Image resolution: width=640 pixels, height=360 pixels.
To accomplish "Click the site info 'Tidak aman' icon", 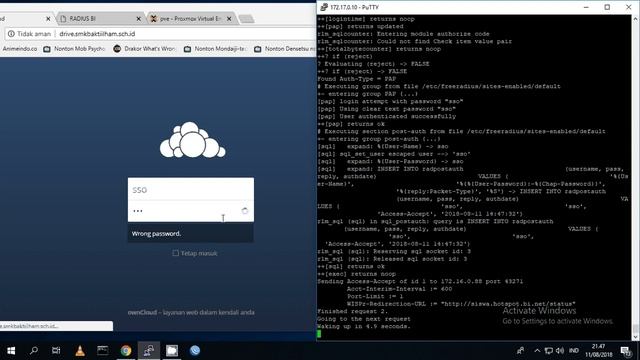I will point(11,34).
